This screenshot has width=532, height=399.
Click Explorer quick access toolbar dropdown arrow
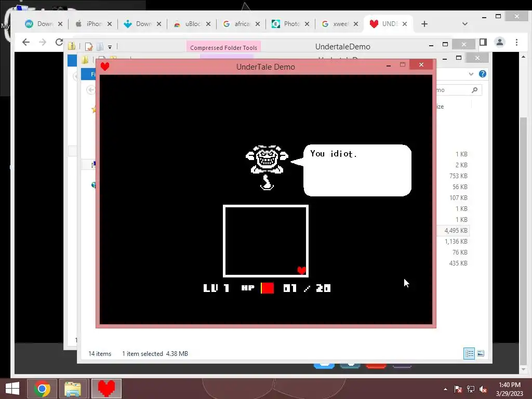(x=110, y=47)
